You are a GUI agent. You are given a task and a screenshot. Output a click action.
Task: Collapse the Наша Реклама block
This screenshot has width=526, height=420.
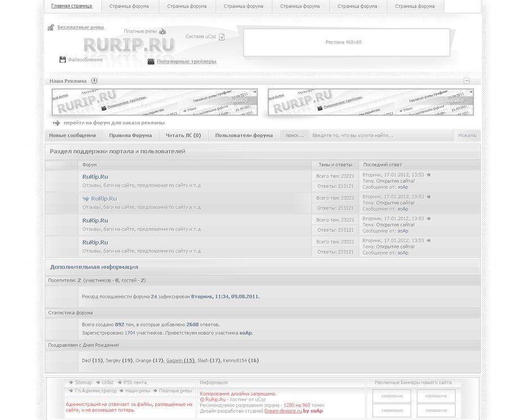(x=466, y=81)
